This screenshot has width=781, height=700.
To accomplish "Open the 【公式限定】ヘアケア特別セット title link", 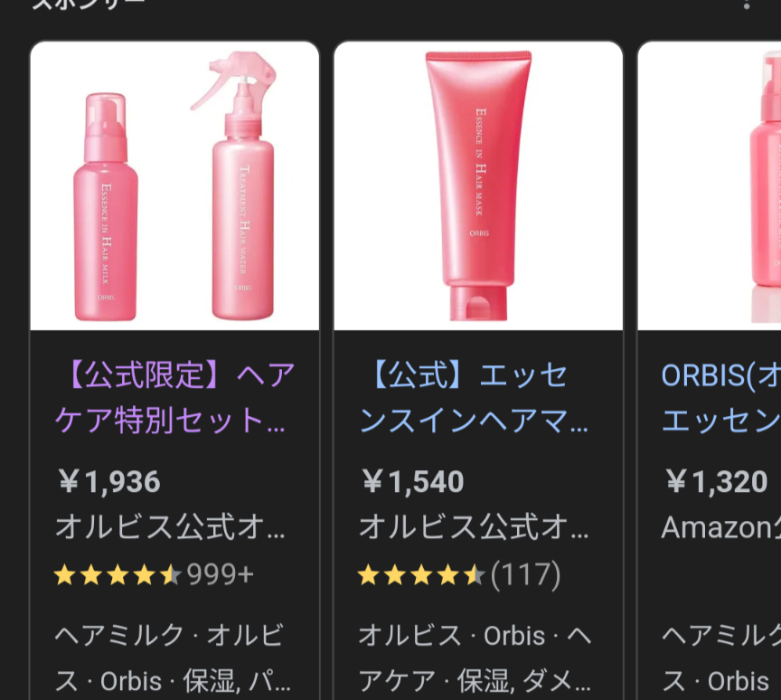I will coord(174,397).
